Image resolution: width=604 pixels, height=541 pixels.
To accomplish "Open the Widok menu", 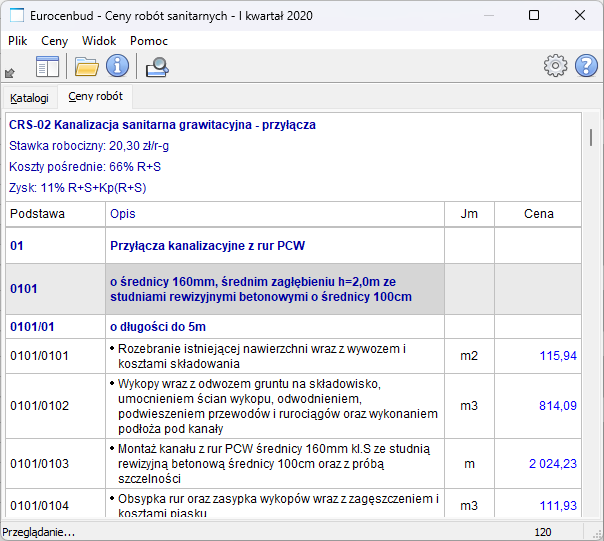I will [x=99, y=41].
